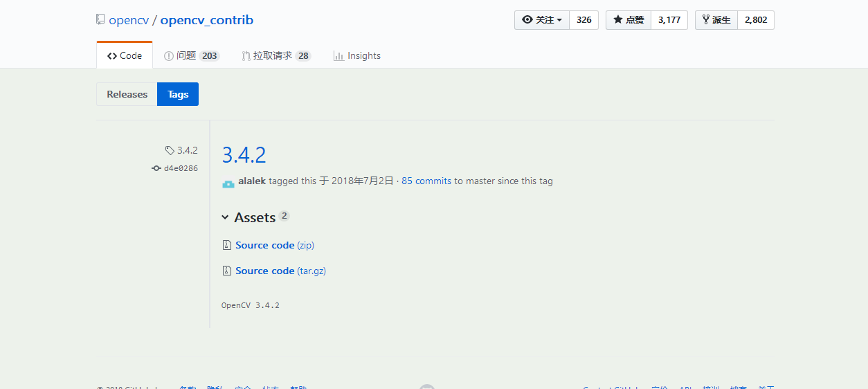
Task: Click the 28 pull requests counter badge
Action: [x=303, y=56]
